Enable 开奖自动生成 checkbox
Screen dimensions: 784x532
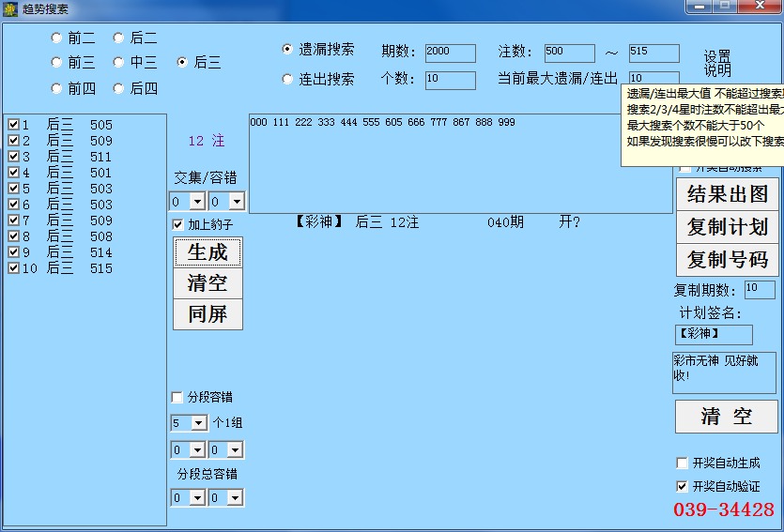point(683,464)
